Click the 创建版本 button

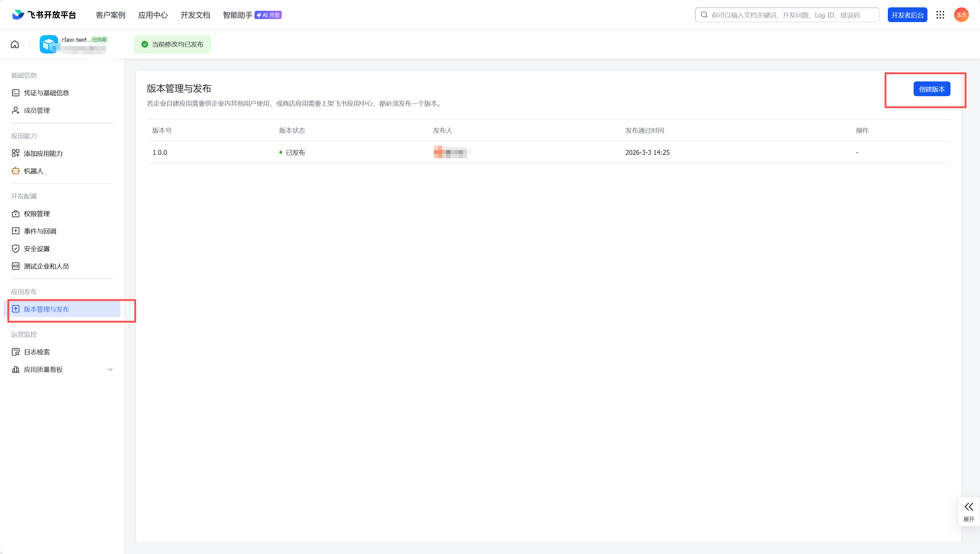pos(932,89)
